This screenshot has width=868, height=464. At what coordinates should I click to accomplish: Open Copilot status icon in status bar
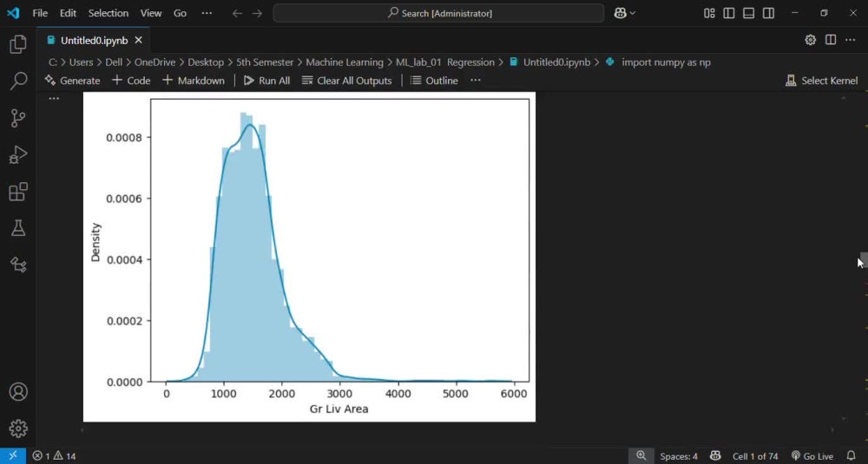tap(715, 455)
